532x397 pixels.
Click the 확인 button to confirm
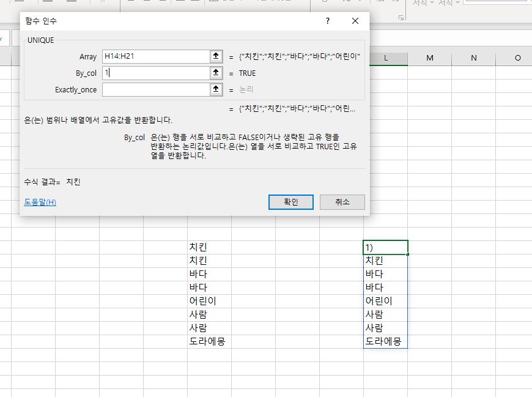[x=290, y=202]
